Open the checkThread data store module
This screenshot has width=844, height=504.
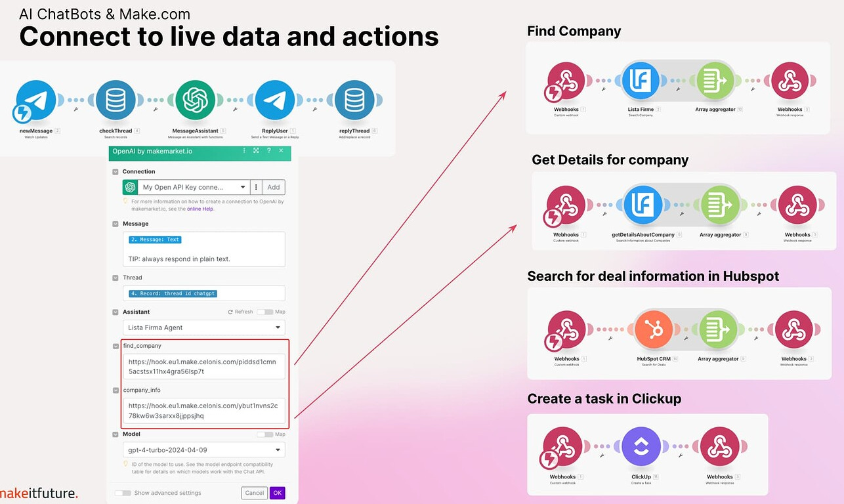[x=116, y=100]
